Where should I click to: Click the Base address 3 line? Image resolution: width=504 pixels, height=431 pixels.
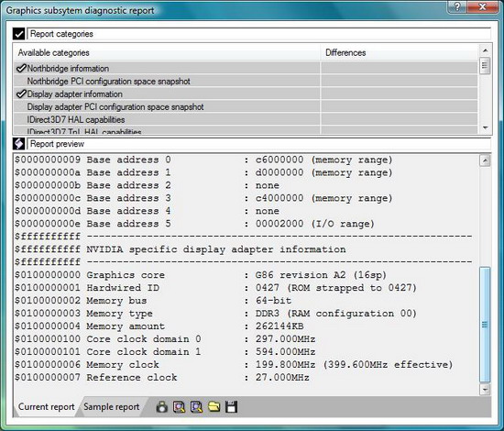pos(203,198)
